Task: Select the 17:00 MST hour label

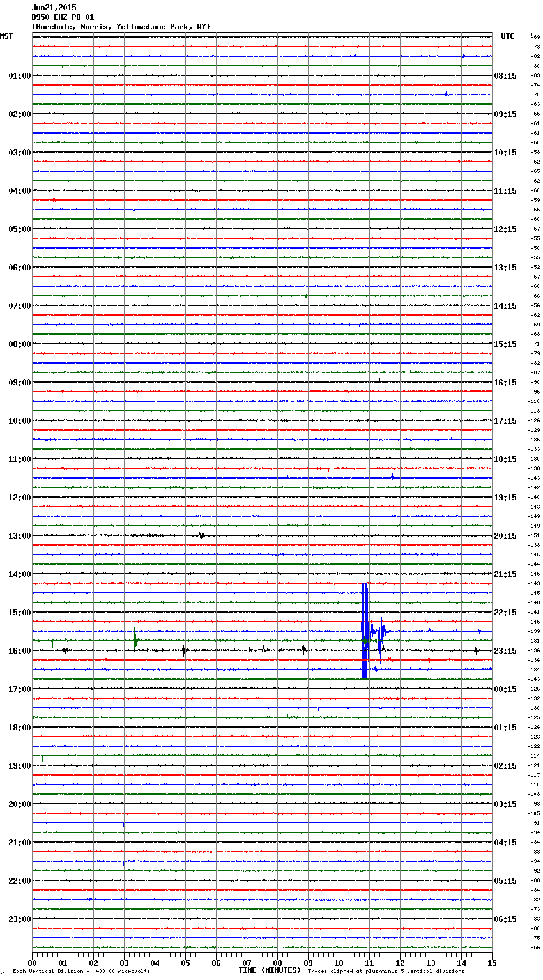Action: [x=20, y=689]
